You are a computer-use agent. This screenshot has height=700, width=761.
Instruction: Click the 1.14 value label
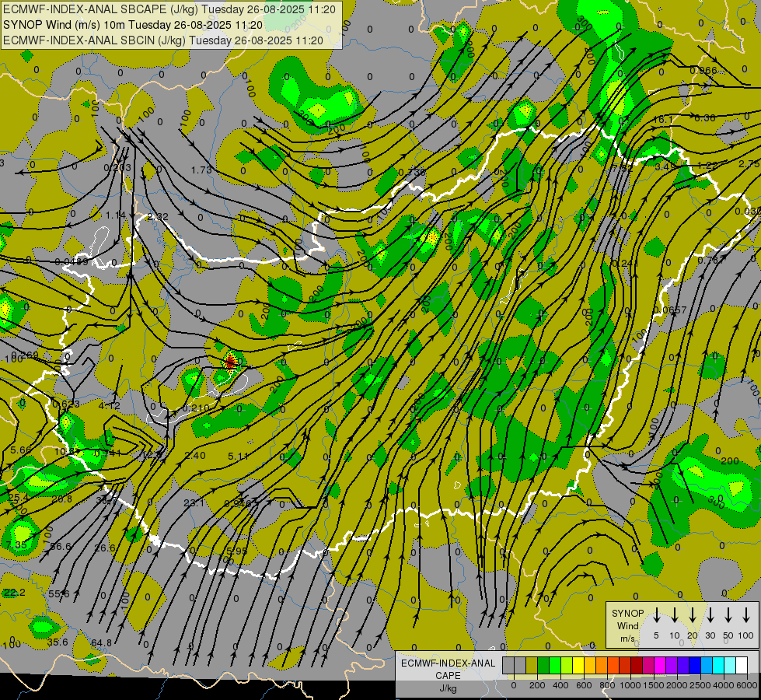pyautogui.click(x=116, y=215)
